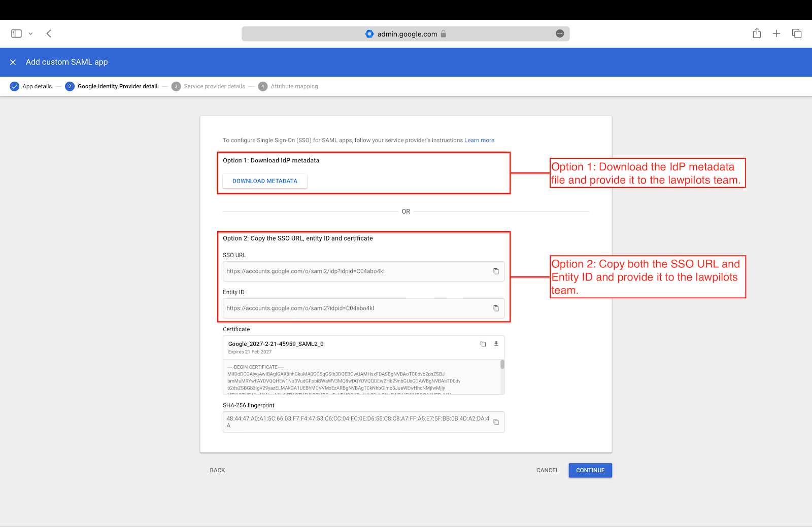Image resolution: width=812 pixels, height=527 pixels.
Task: Copy the Entity ID with copy icon
Action: (x=496, y=308)
